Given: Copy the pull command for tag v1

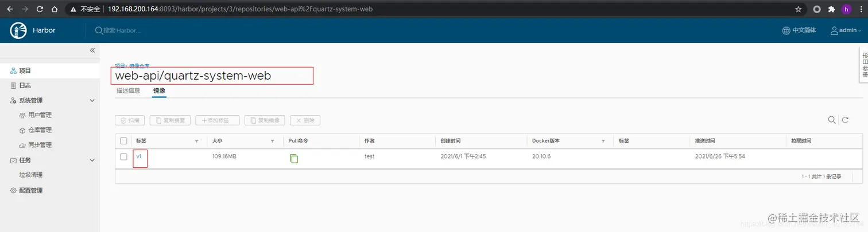Looking at the screenshot, I should click(x=294, y=159).
